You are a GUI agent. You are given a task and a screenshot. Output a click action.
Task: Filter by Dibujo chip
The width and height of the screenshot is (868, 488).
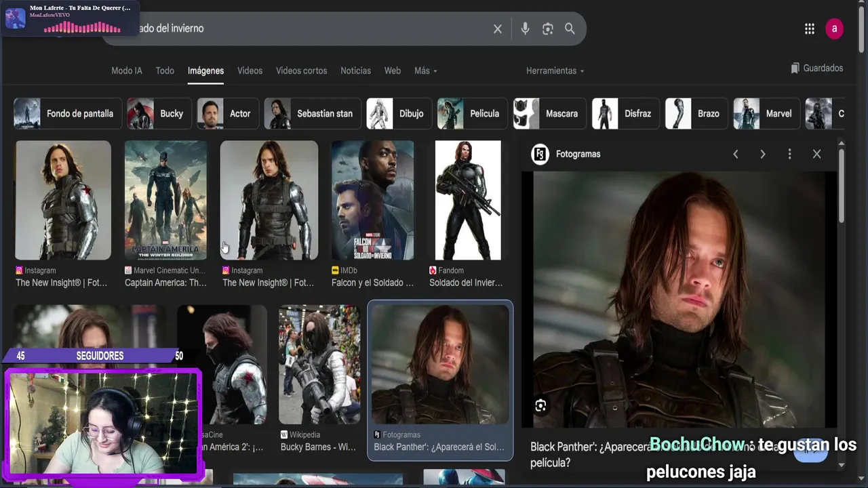tap(399, 113)
